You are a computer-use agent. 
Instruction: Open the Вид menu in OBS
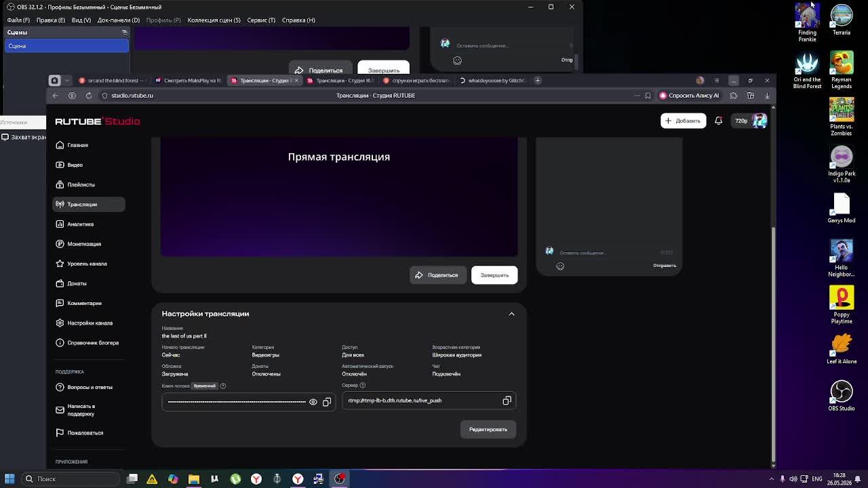[81, 20]
